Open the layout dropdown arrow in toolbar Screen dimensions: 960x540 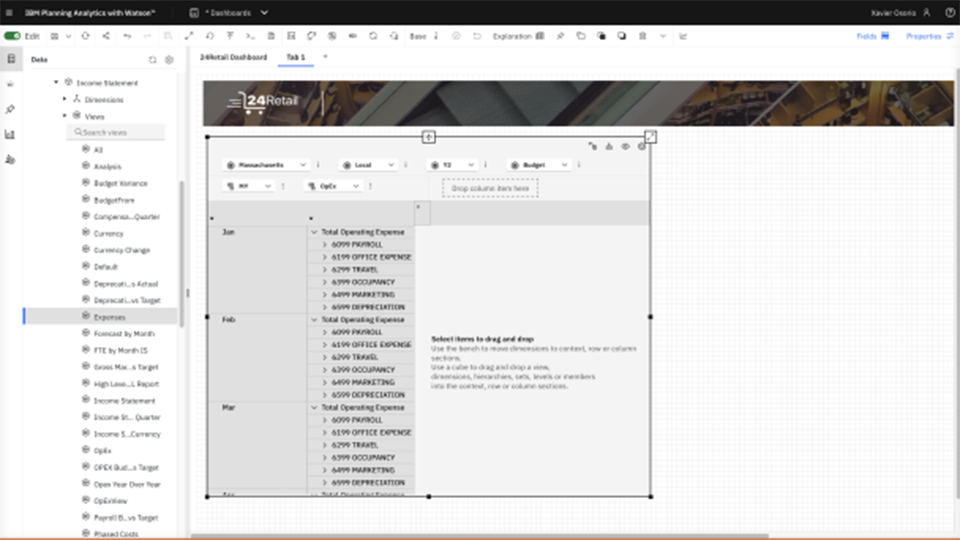pyautogui.click(x=68, y=36)
